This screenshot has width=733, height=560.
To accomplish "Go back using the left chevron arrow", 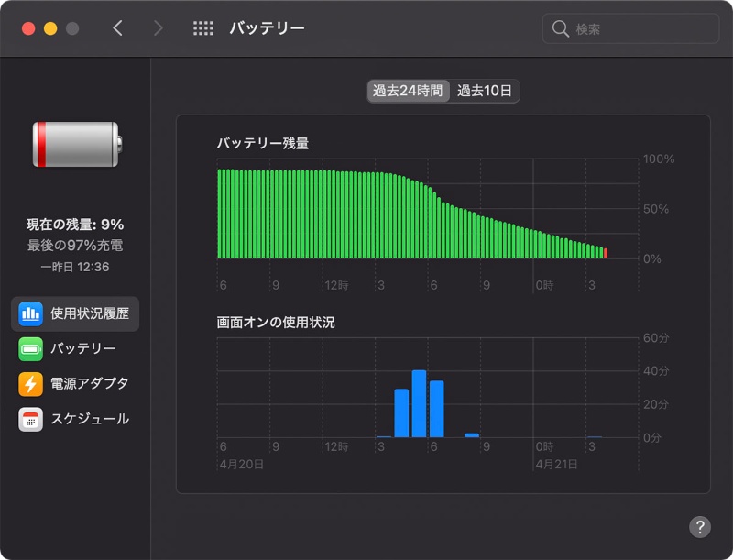I will coord(118,27).
